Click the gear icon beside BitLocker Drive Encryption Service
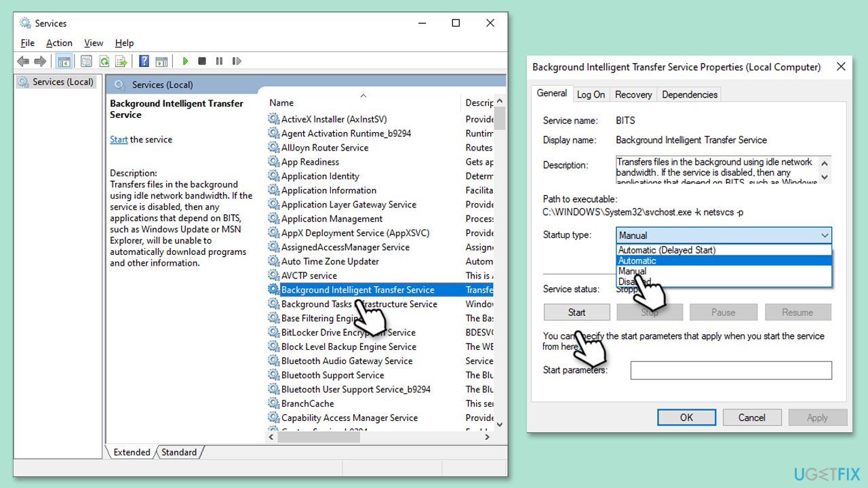 [273, 333]
